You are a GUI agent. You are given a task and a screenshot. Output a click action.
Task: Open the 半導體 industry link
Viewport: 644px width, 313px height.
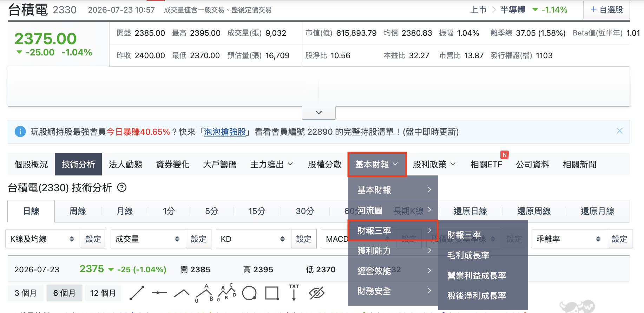tap(513, 10)
